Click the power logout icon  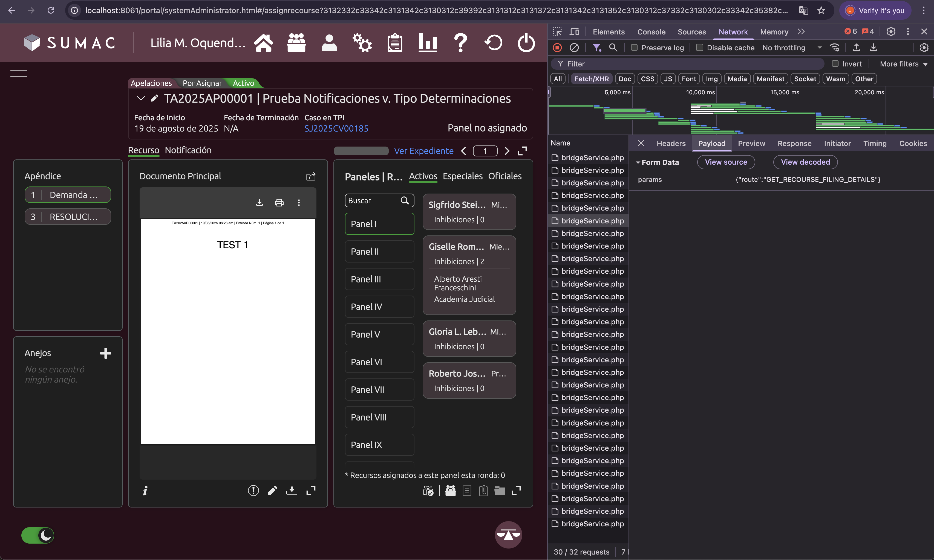click(x=526, y=43)
